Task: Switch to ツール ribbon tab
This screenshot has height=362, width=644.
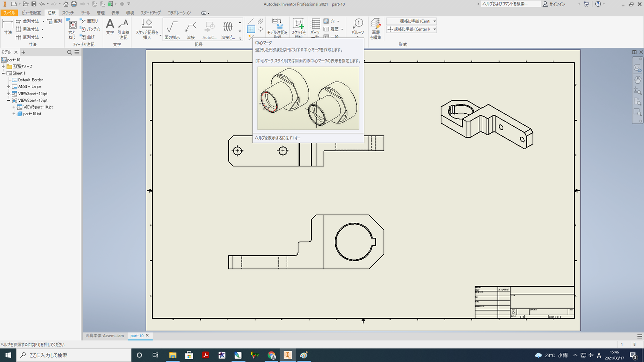Action: 85,12
